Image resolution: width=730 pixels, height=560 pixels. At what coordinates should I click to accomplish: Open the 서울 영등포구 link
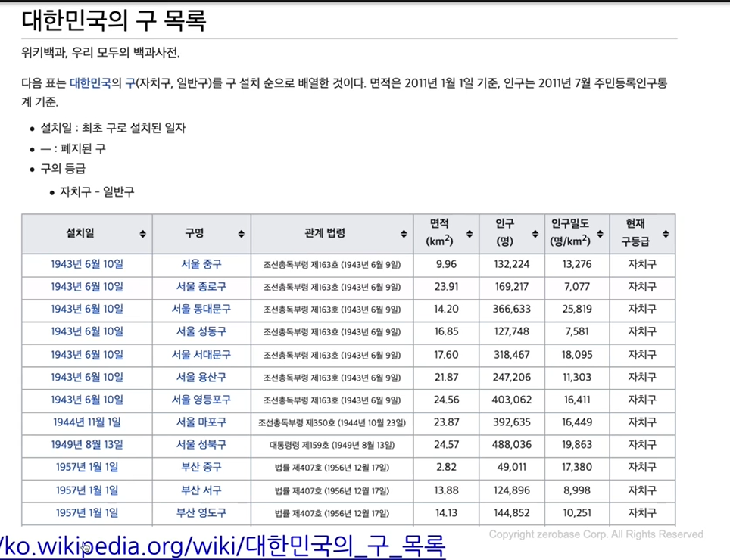(201, 400)
